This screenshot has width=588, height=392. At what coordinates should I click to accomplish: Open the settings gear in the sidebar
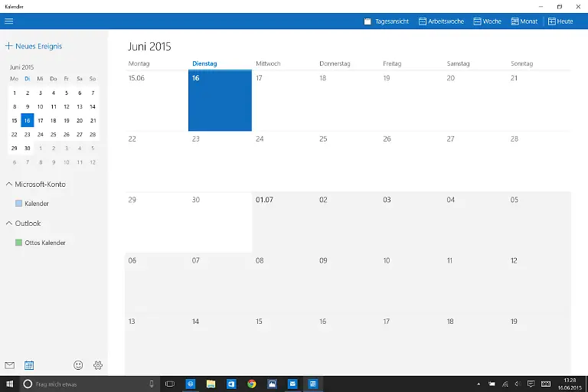click(x=98, y=365)
